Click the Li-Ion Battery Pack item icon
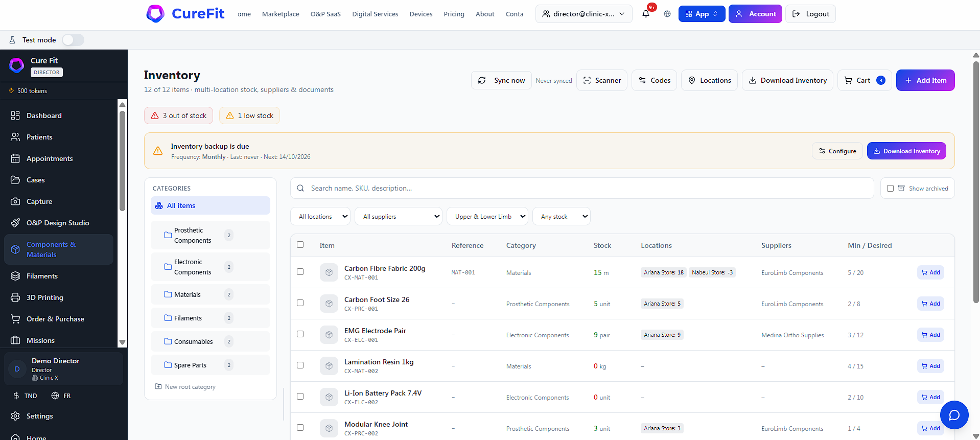 click(329, 397)
